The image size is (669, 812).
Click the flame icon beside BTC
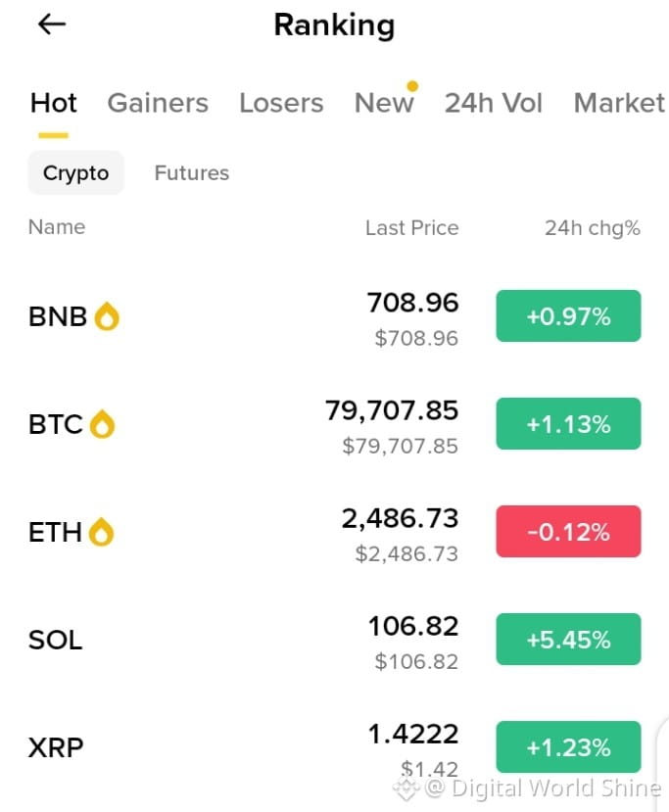click(x=102, y=424)
